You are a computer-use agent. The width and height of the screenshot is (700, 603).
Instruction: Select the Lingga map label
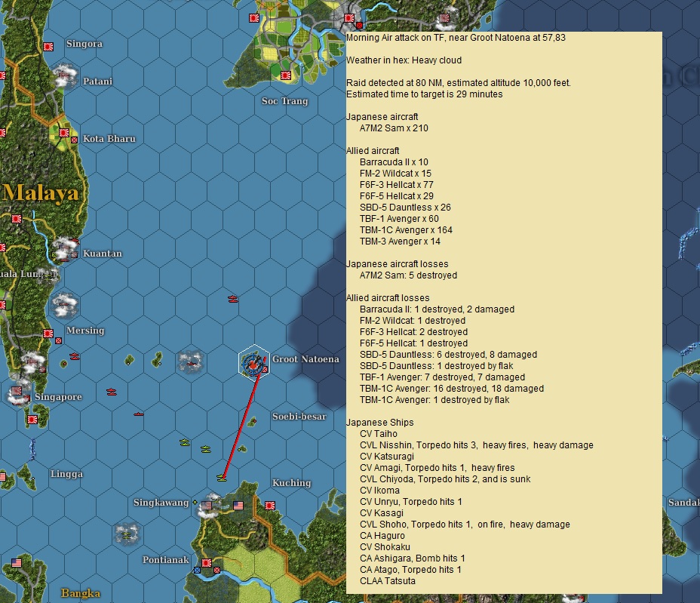pos(66,474)
